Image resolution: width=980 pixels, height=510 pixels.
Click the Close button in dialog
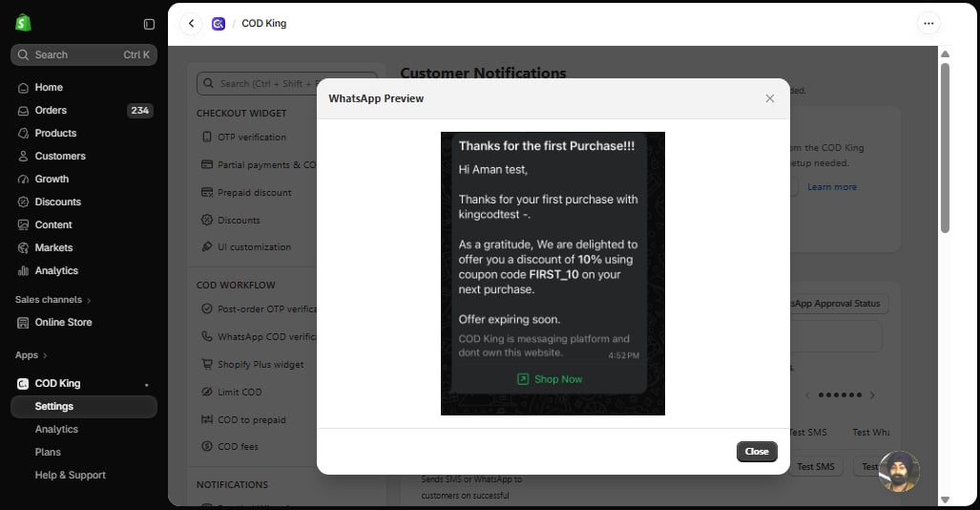757,452
